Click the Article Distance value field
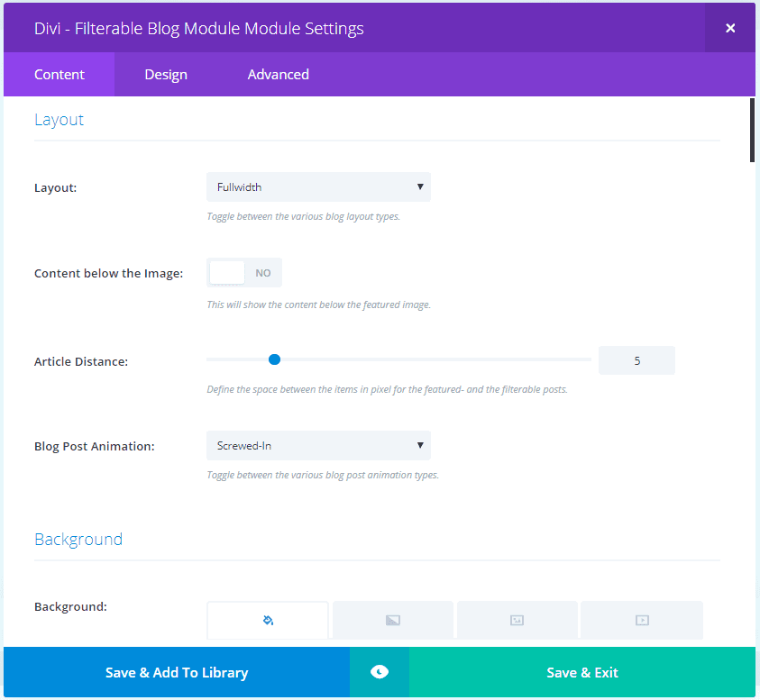Viewport: 760px width, 700px height. [636, 360]
